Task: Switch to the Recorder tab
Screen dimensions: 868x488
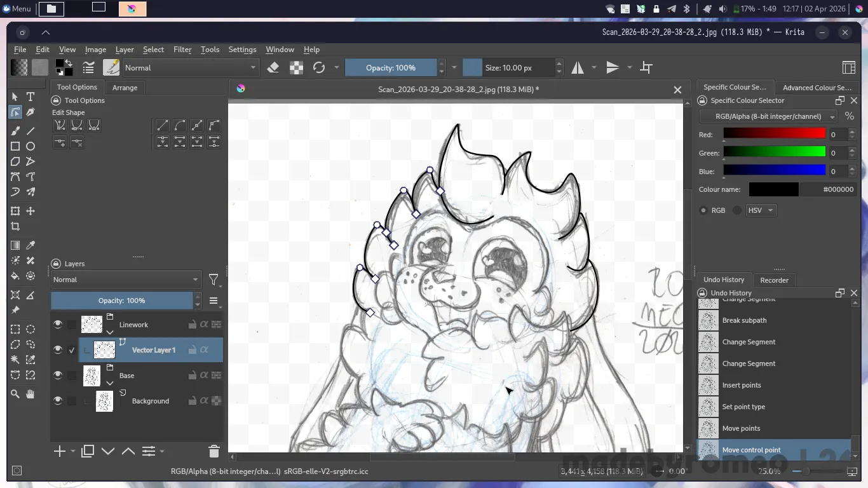Action: point(774,280)
